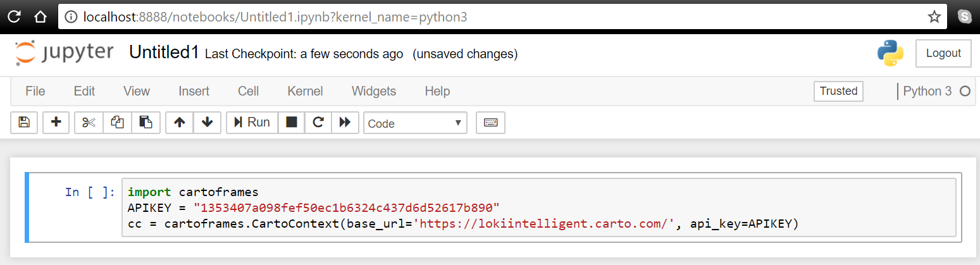Cut selected cells with the scissors icon

[x=89, y=123]
